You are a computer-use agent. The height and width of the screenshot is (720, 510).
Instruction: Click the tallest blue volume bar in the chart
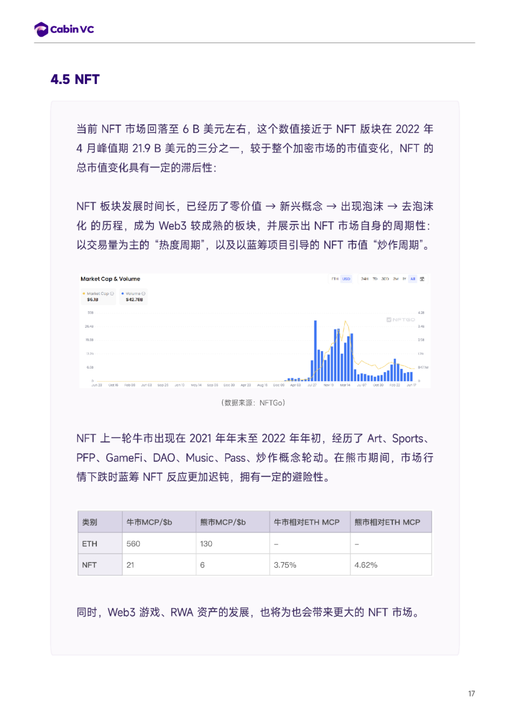click(315, 351)
